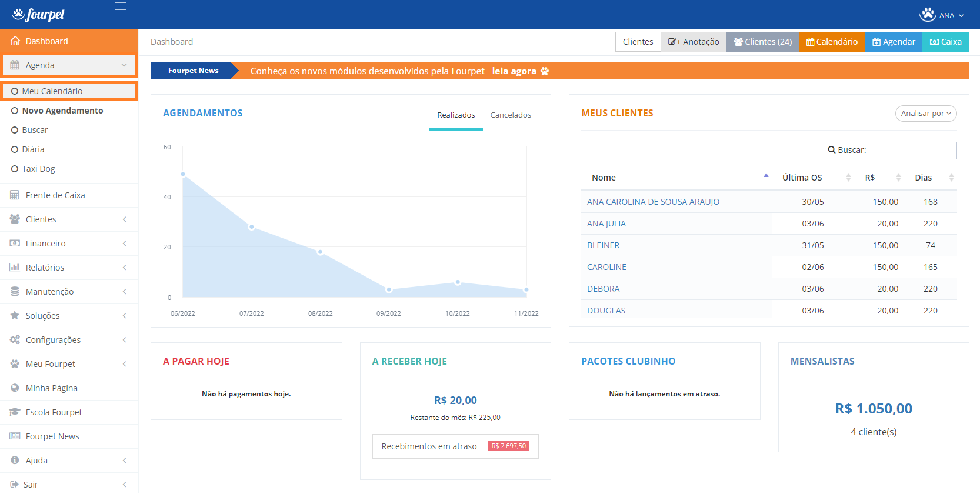Select Novo Agendamento option
Image resolution: width=980 pixels, height=497 pixels.
(62, 111)
